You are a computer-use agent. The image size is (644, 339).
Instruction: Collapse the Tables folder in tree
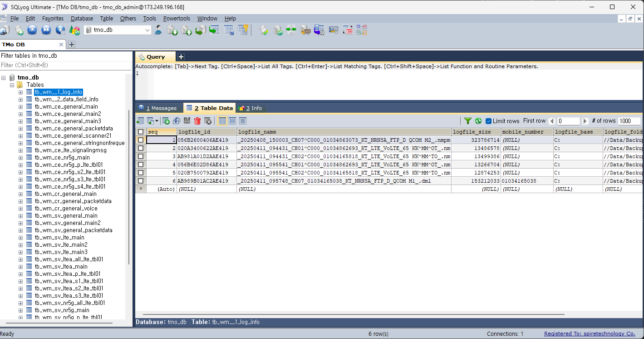click(12, 85)
